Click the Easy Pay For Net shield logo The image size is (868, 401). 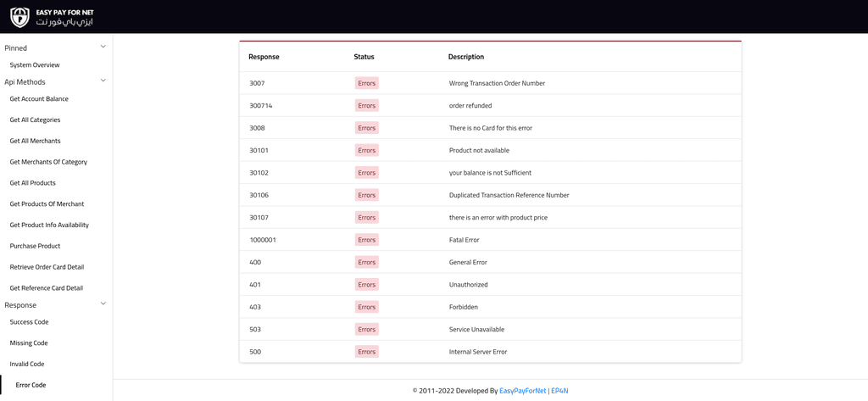[20, 17]
